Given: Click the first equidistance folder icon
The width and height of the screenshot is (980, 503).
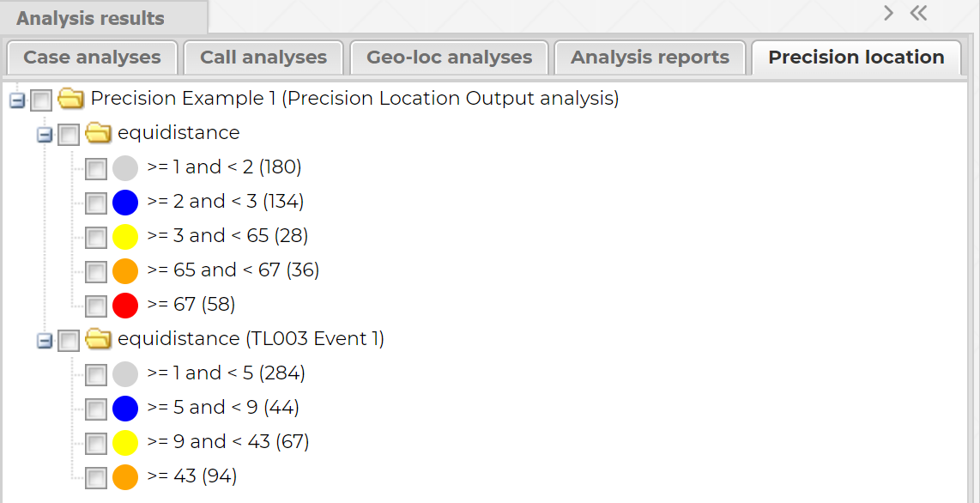Looking at the screenshot, I should pos(99,134).
